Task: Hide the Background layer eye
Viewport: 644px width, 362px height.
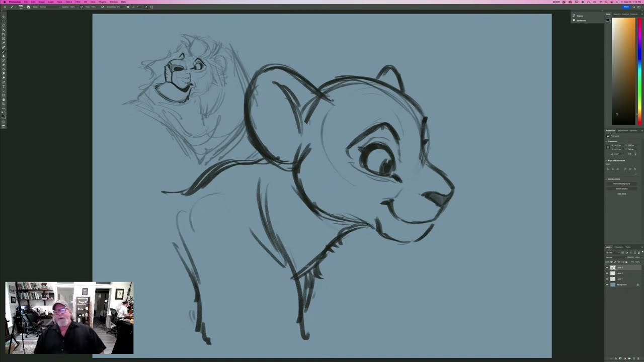Action: point(607,285)
